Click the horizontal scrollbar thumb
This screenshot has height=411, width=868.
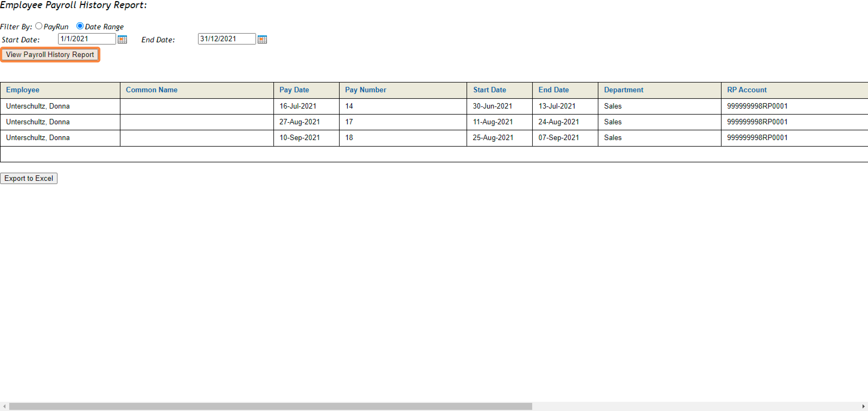pos(271,406)
